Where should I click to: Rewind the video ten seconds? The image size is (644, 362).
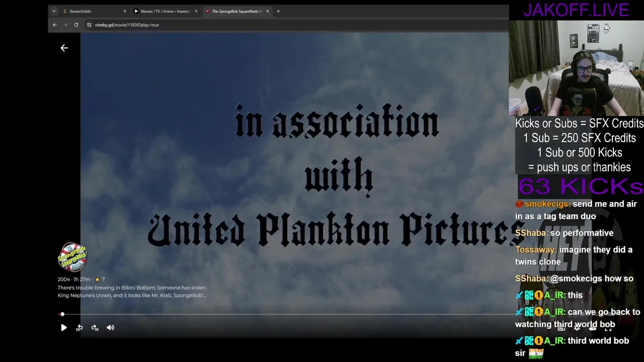point(79,328)
